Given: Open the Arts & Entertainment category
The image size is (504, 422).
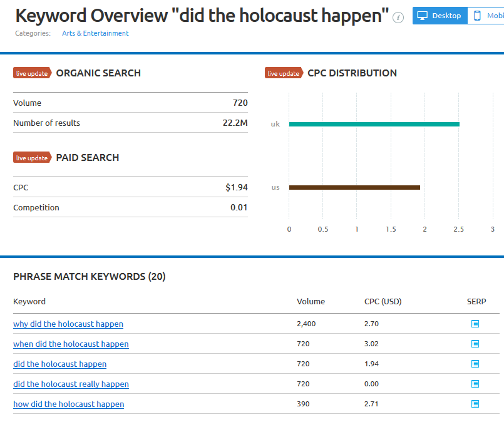Looking at the screenshot, I should point(95,33).
